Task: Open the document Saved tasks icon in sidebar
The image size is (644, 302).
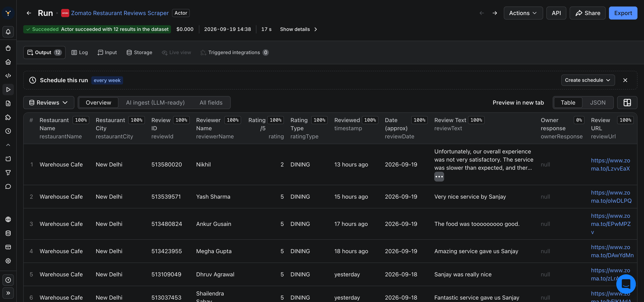Action: 8,104
